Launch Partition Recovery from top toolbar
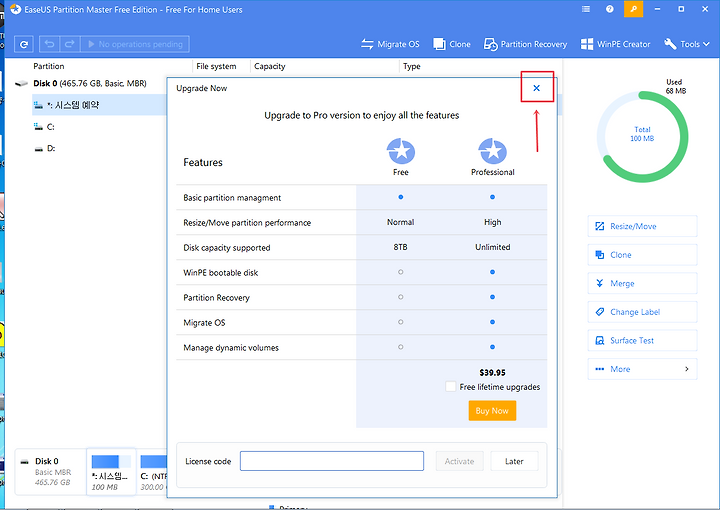The width and height of the screenshot is (720, 510). pos(525,44)
